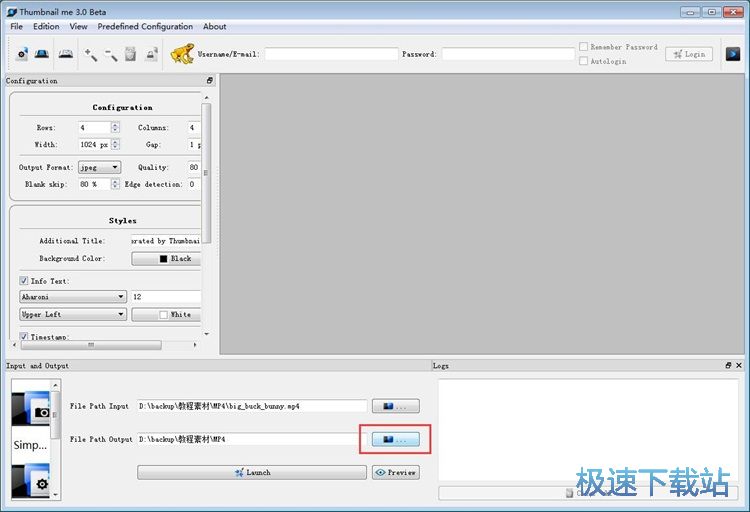The width and height of the screenshot is (750, 512).
Task: Enable Remember Password
Action: [584, 46]
